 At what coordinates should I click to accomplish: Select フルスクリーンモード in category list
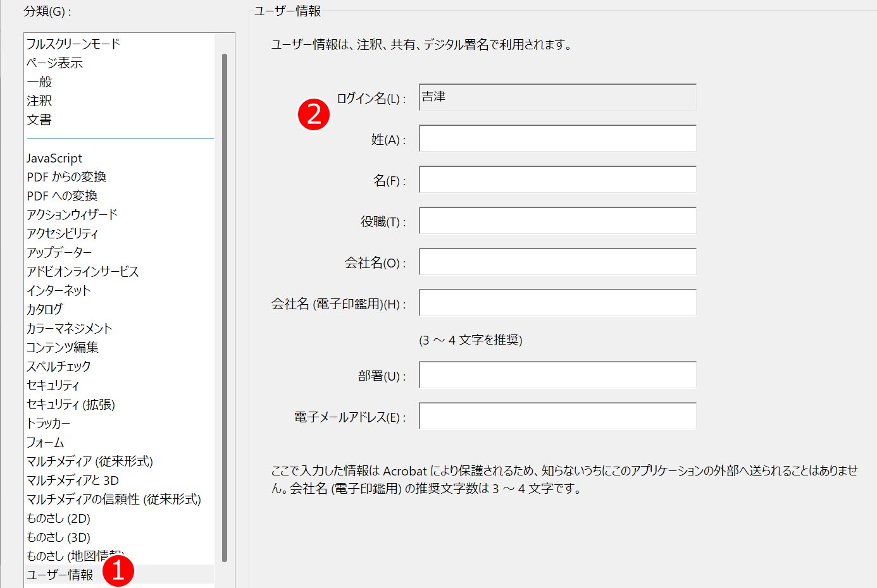73,44
